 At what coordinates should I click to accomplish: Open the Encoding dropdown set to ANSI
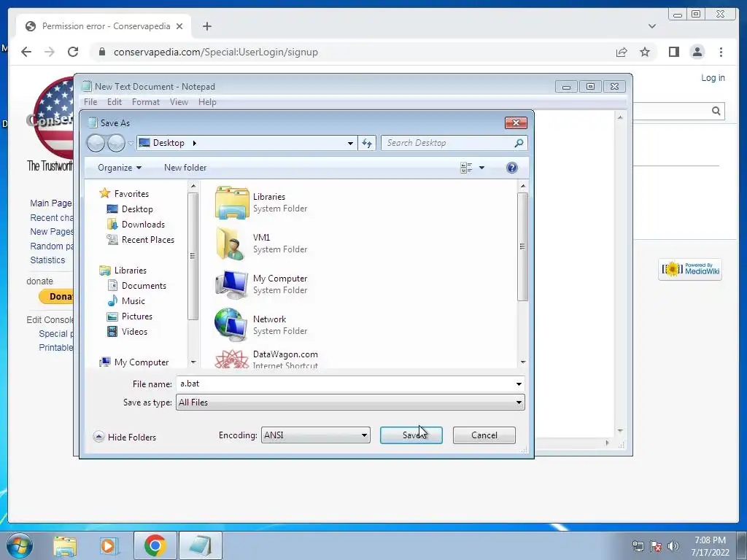point(315,435)
